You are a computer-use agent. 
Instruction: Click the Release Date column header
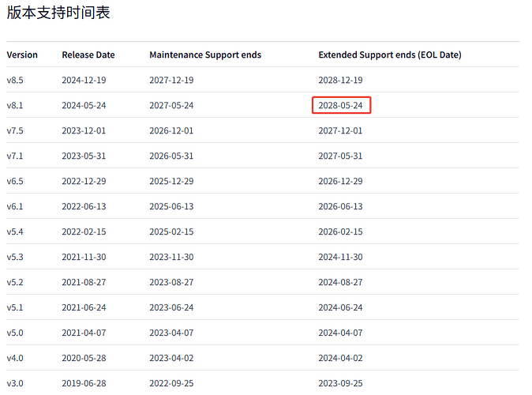tap(88, 55)
